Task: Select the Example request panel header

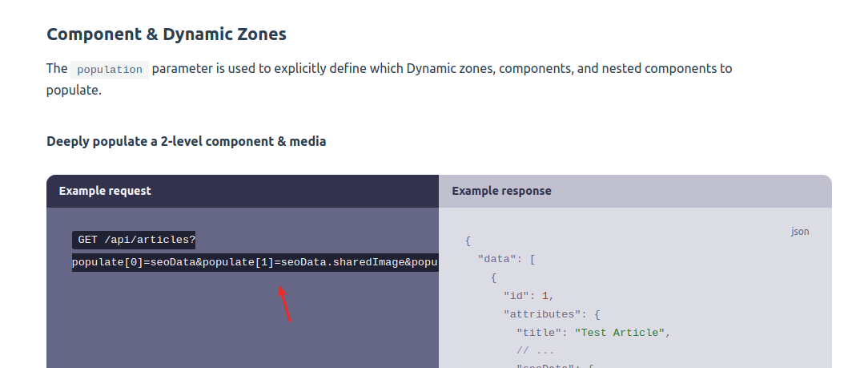Action: click(x=243, y=191)
